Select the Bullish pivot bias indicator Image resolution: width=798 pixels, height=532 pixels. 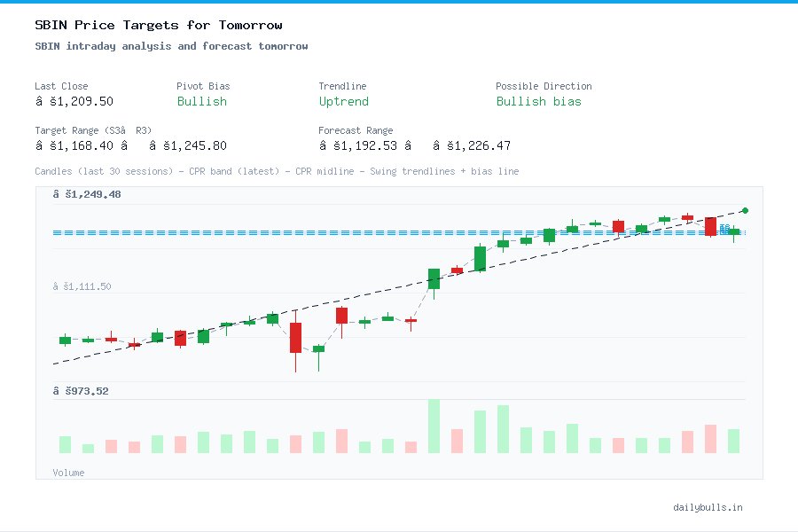201,102
